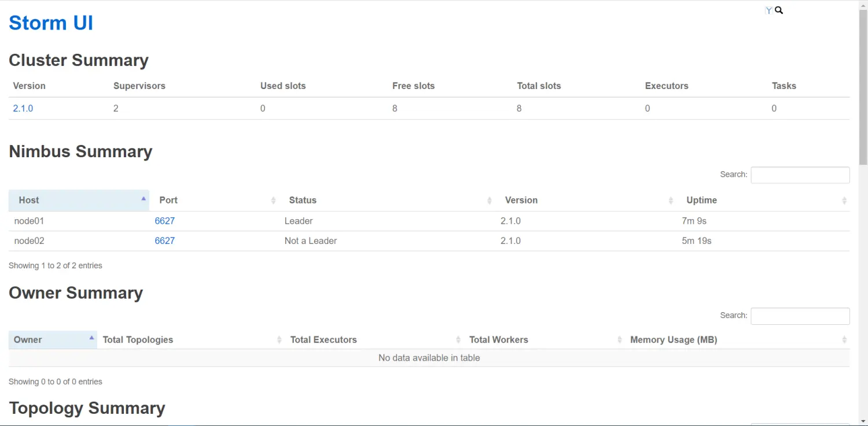Open the 2.1.0 cluster version link
This screenshot has height=426, width=868.
click(23, 108)
